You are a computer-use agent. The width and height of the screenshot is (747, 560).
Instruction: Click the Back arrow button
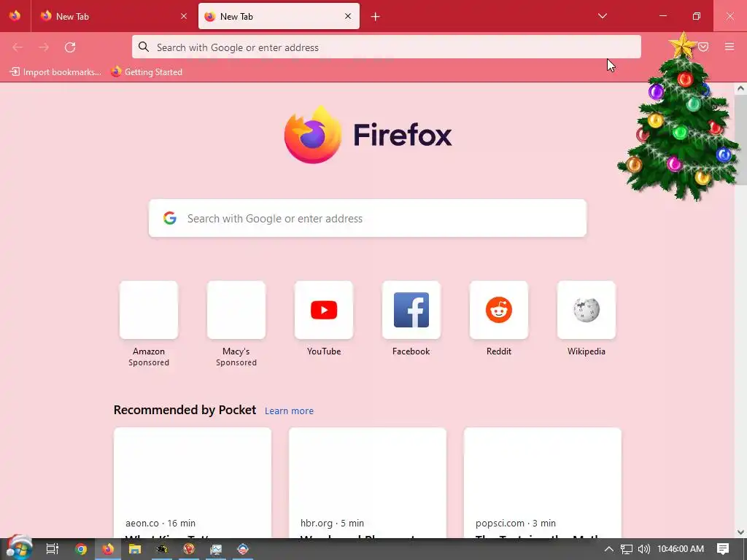18,47
